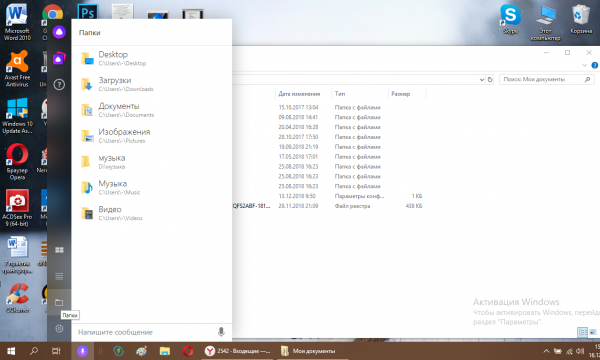Click the search magnifier in Explorer search box
This screenshot has height=360, width=600.
[x=587, y=79]
